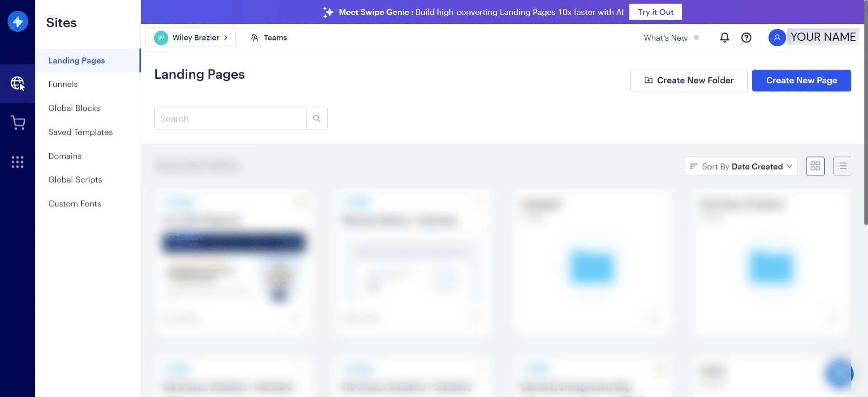868x397 pixels.
Task: Click Create New Page button
Action: pos(802,80)
